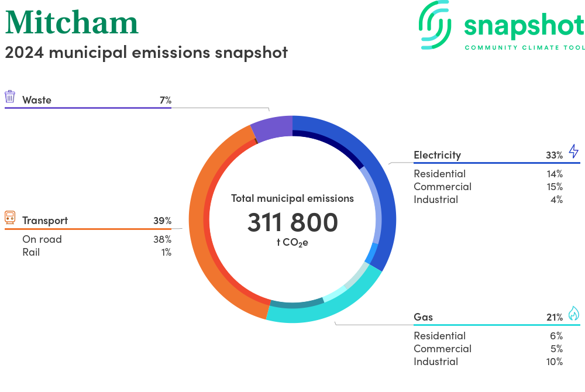Select the Electricity category heading
The image size is (585, 392).
pyautogui.click(x=437, y=155)
